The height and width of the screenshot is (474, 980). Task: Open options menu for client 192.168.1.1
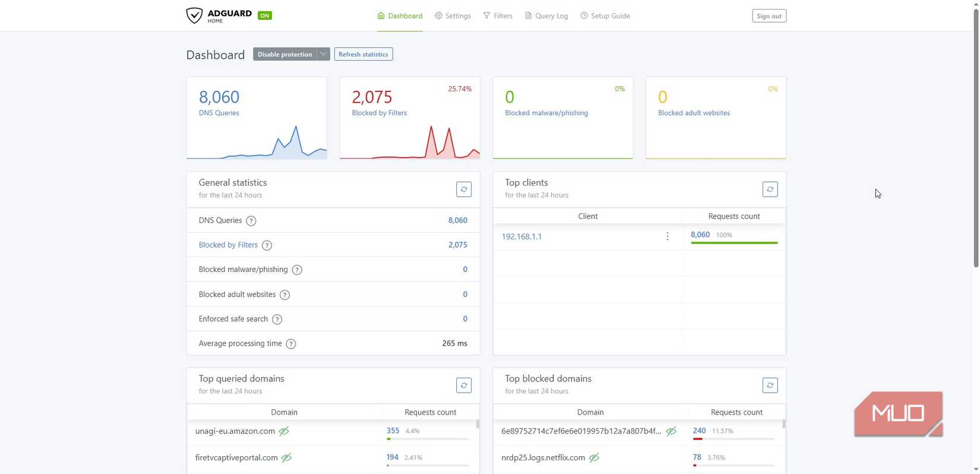click(x=668, y=236)
